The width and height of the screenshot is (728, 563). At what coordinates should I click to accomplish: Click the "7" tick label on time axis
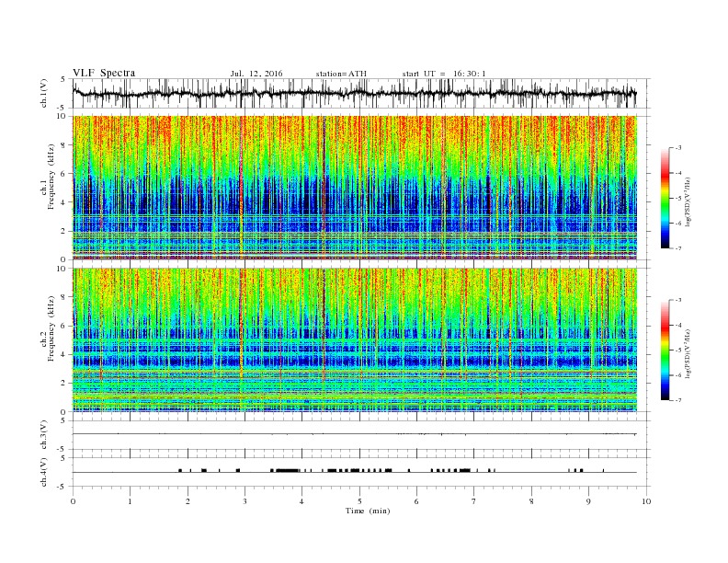[x=474, y=501]
